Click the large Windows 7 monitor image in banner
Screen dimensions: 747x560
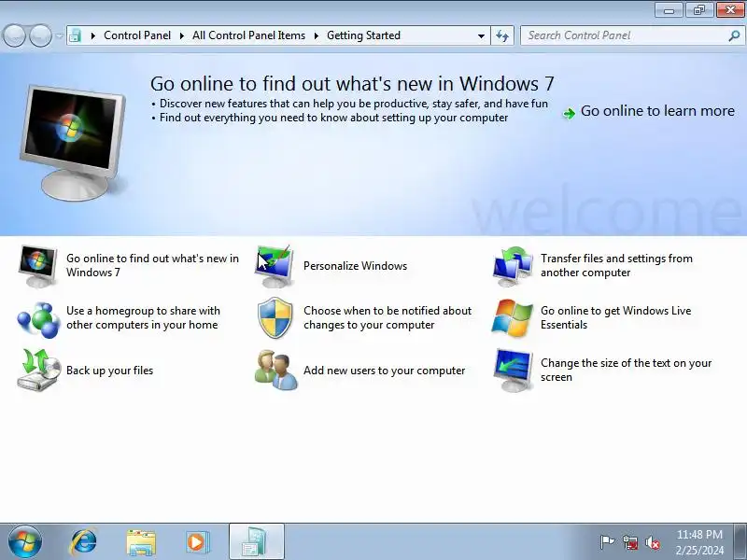coord(73,142)
